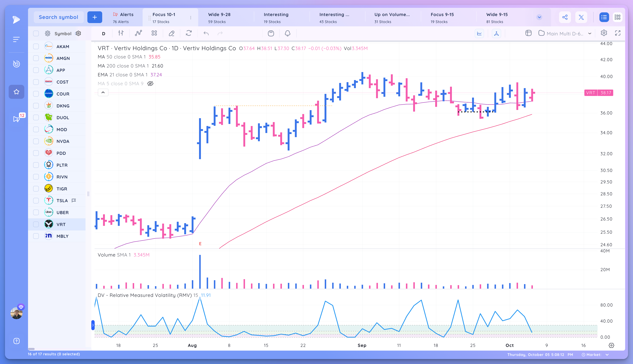The height and width of the screenshot is (364, 633).
Task: Open the bar chart style selector
Action: click(x=121, y=33)
